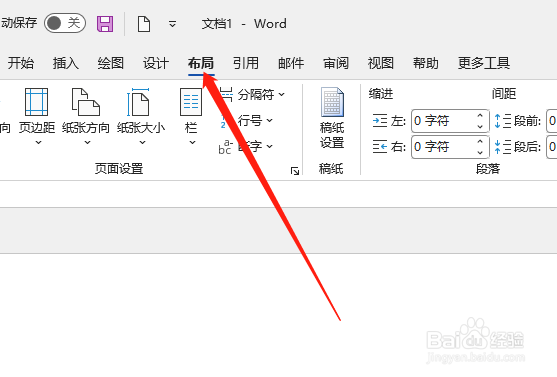Viewport: 557px width, 377px height.
Task: Open the 设计 ribbon tab
Action: click(x=156, y=63)
